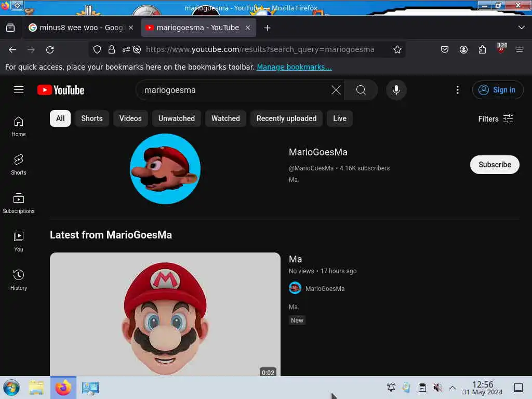
Task: Open the site permissions icon in the address bar
Action: (126, 49)
